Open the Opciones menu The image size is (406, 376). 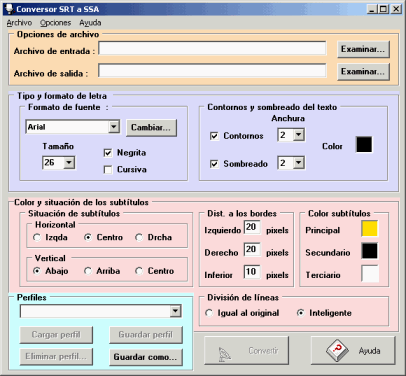point(55,23)
